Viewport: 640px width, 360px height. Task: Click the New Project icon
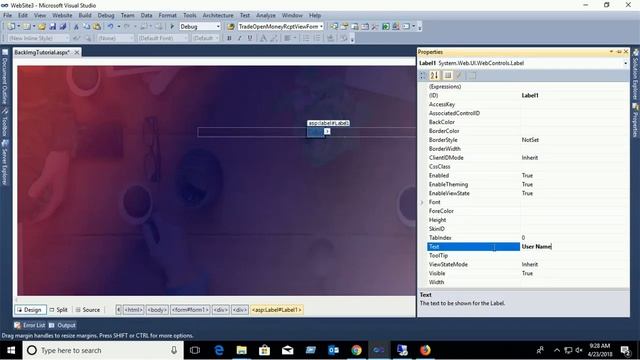(11, 27)
